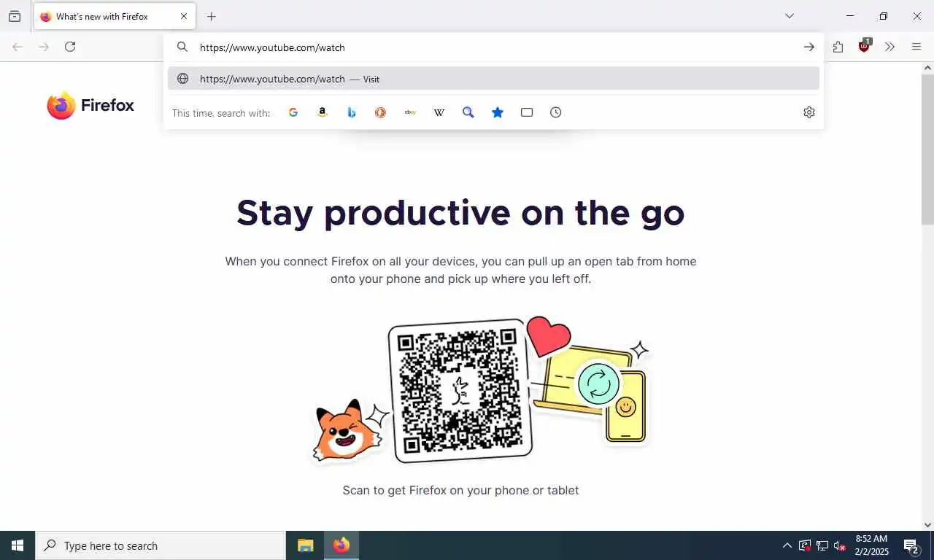Click the Stay productive on the go heading
The width and height of the screenshot is (934, 560).
[460, 213]
